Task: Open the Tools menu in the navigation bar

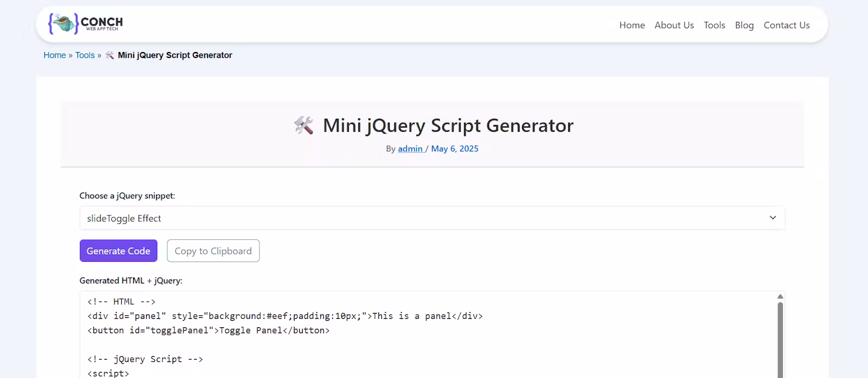Action: (x=714, y=25)
